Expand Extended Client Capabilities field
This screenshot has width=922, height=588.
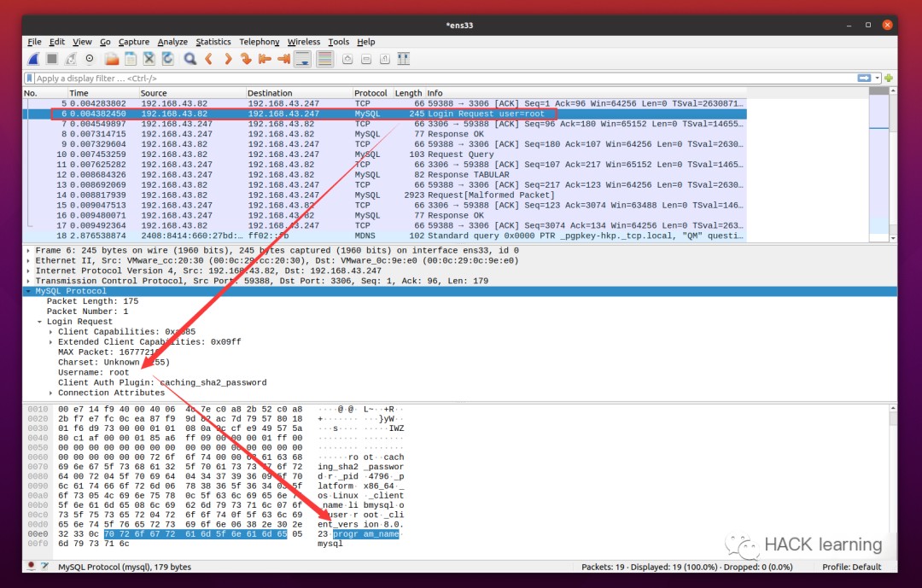point(50,341)
